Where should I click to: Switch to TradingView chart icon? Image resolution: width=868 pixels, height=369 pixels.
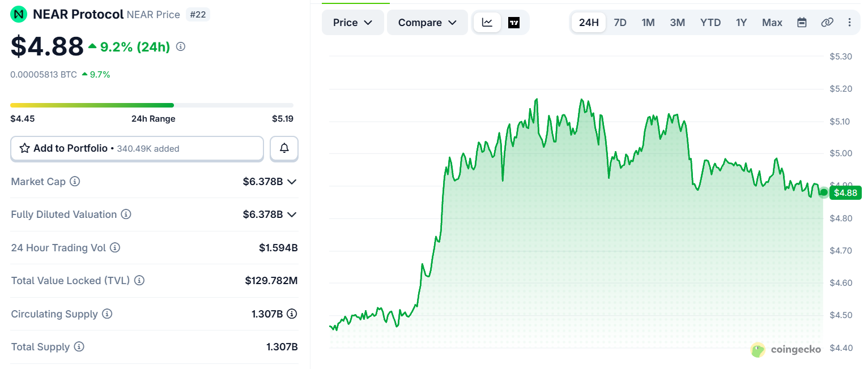514,23
